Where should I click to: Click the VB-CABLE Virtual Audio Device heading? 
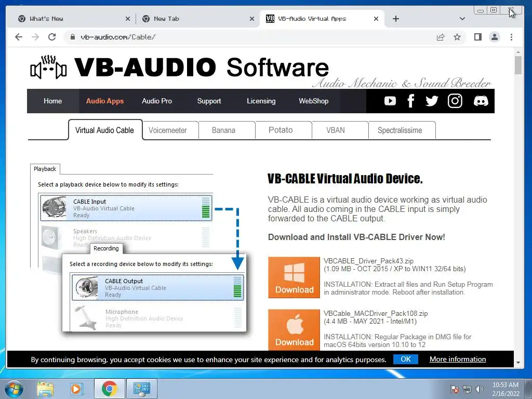coord(345,179)
